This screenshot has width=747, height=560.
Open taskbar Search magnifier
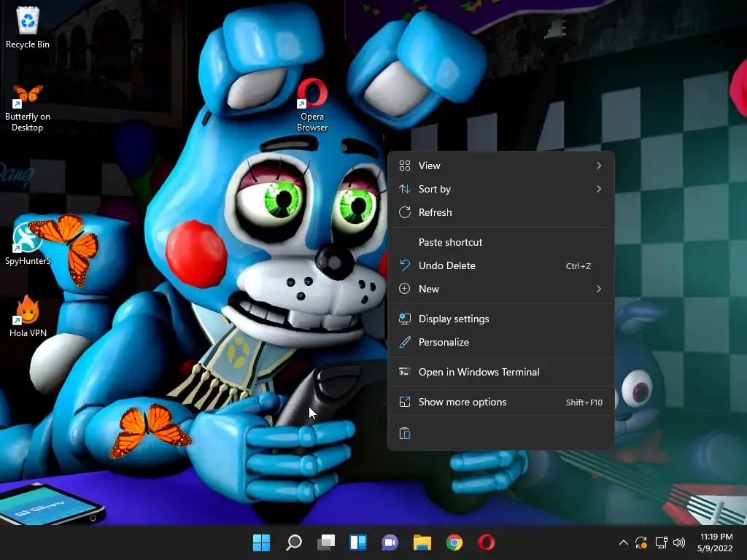[x=293, y=542]
